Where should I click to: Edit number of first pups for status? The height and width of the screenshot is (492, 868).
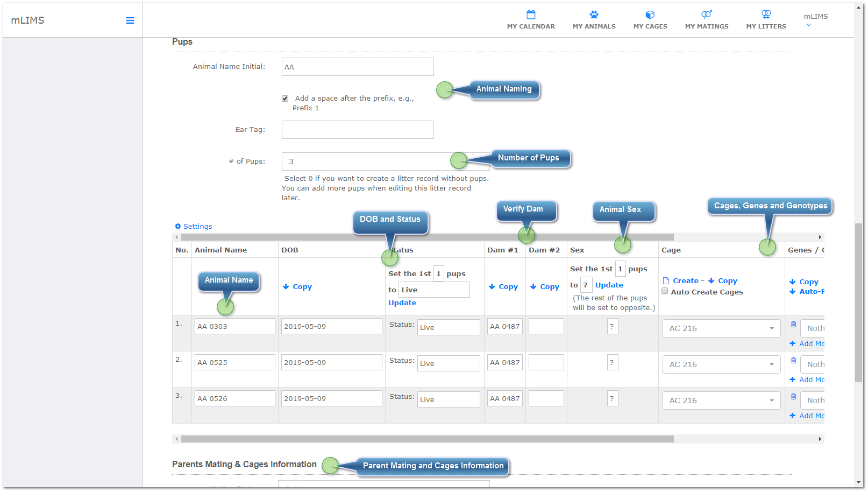[x=439, y=273]
